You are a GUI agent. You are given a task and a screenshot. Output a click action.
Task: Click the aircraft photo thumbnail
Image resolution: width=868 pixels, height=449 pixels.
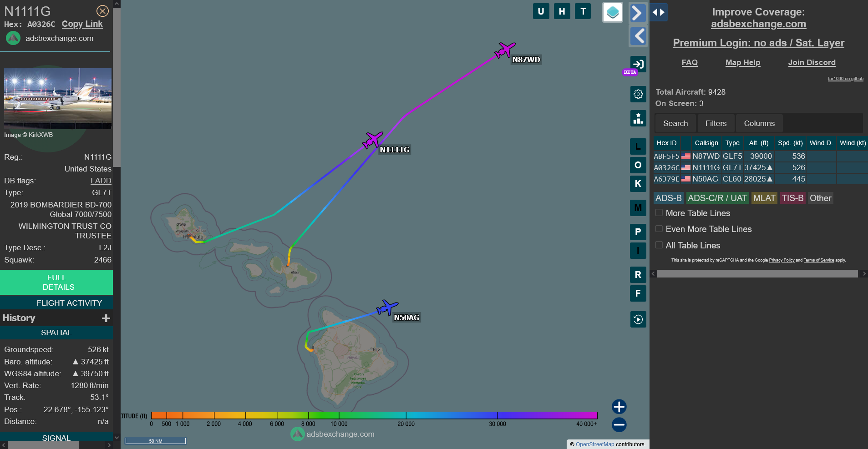click(58, 98)
